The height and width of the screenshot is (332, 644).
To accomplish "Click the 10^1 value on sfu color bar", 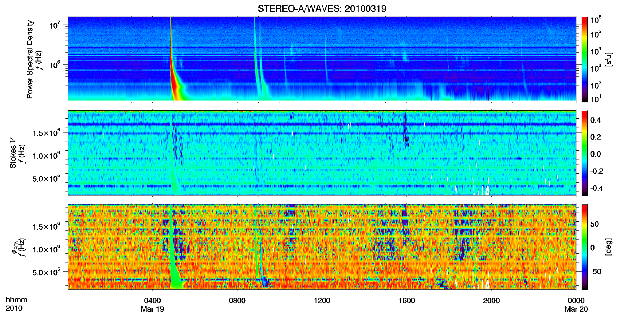I will tap(596, 99).
